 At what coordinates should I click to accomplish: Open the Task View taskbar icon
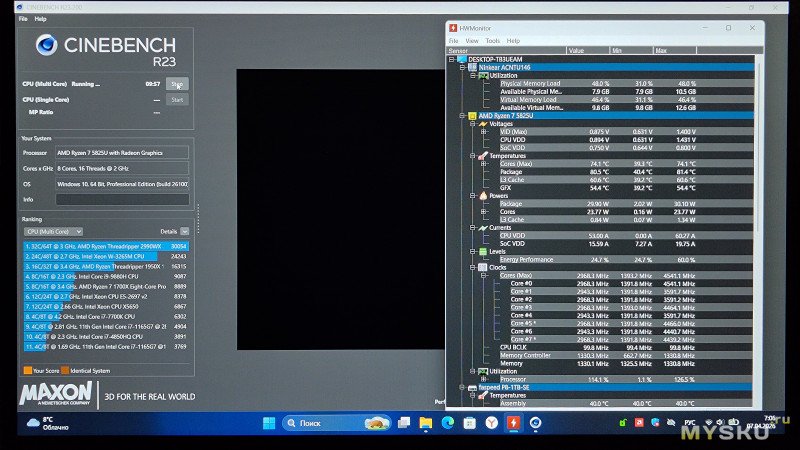(x=404, y=423)
